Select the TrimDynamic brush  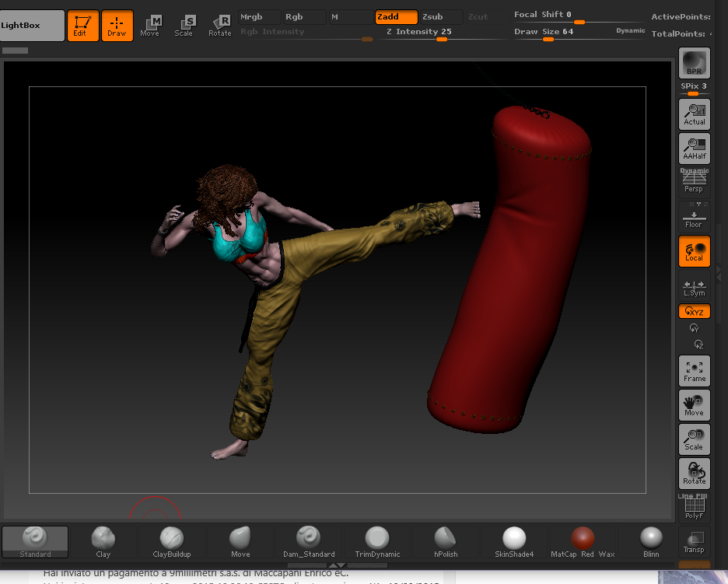pyautogui.click(x=377, y=542)
